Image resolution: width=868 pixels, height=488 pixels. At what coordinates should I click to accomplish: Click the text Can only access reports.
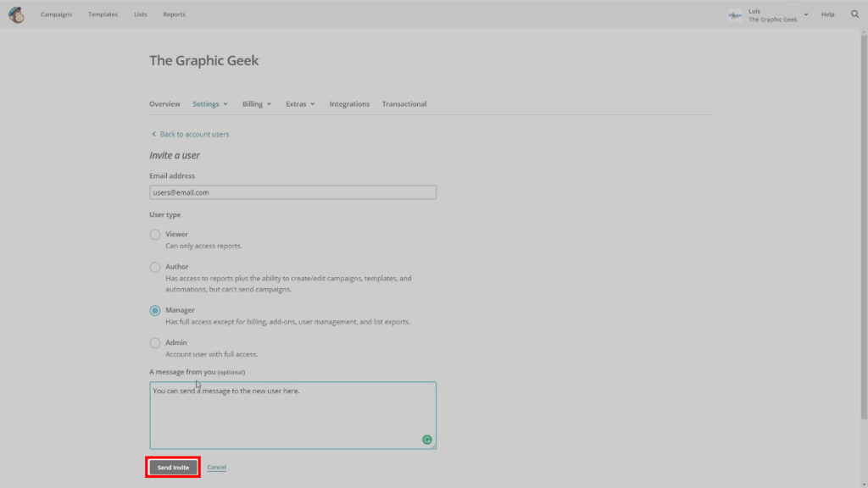203,247
